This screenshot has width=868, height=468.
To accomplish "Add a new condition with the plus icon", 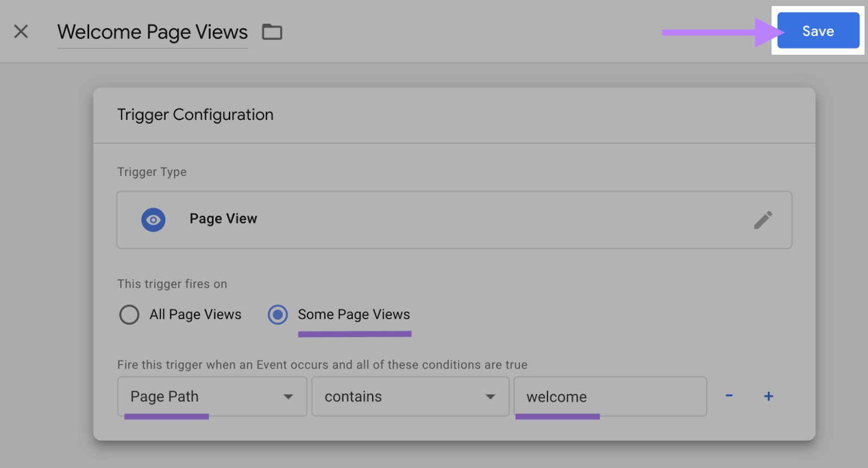I will pos(768,396).
